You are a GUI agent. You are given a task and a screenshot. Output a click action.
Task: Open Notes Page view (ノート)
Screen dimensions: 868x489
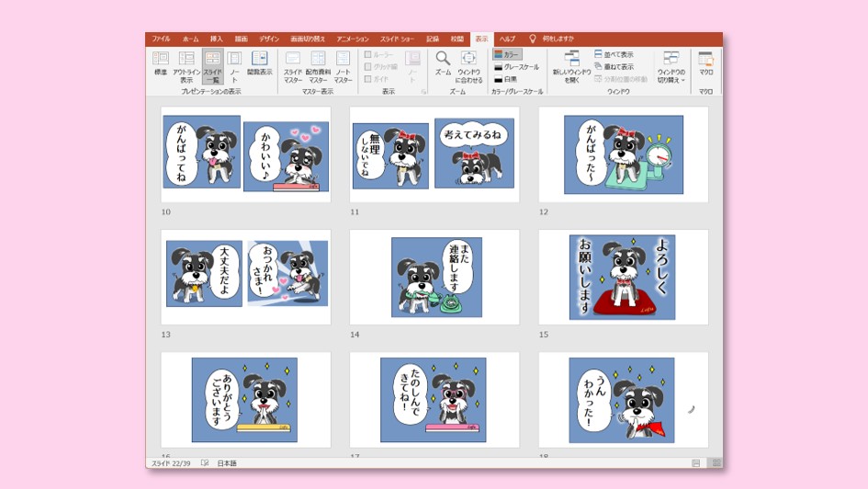tap(235, 66)
